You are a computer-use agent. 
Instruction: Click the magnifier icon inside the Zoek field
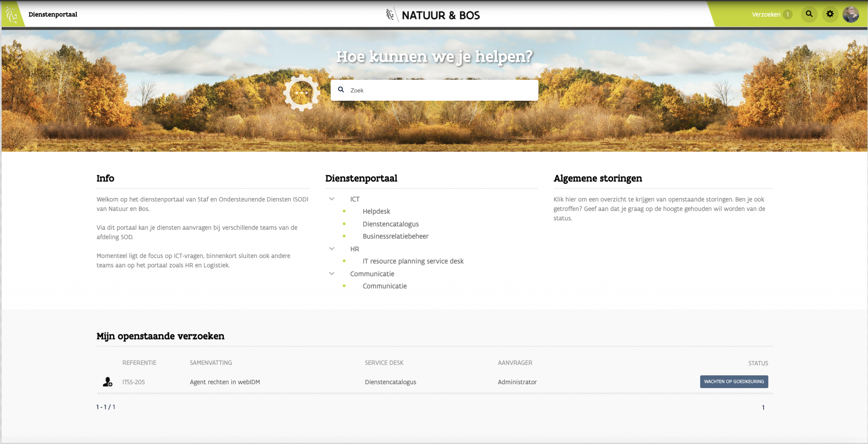tap(341, 90)
